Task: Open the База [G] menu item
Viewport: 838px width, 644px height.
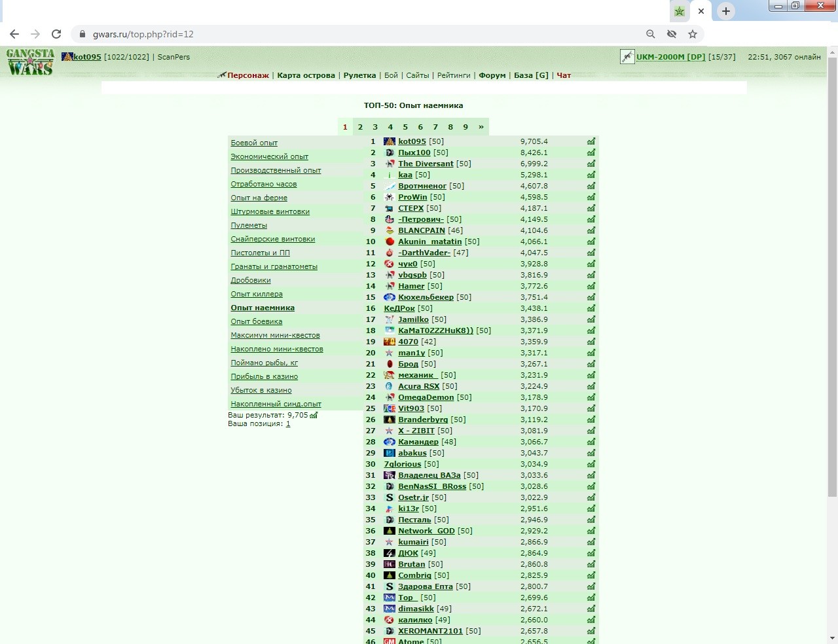Action: (531, 75)
